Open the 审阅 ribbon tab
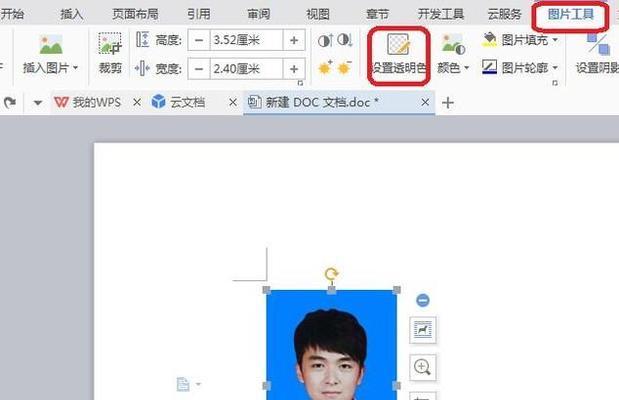Screen dimensions: 619x400 pos(259,14)
